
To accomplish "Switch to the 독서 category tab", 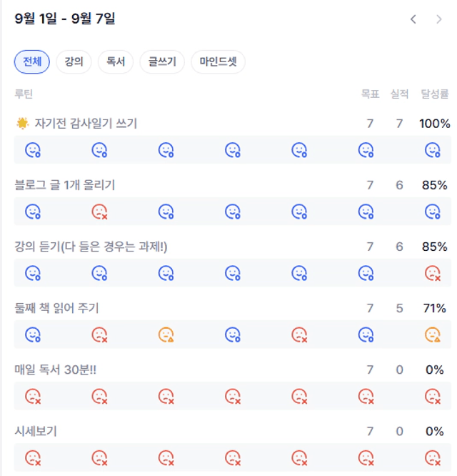I will pyautogui.click(x=116, y=62).
